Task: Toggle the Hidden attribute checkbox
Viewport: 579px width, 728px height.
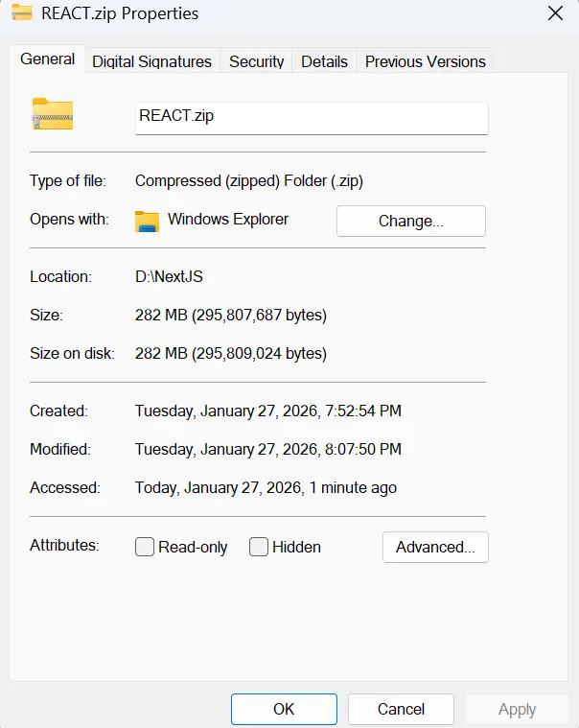Action: 259,547
